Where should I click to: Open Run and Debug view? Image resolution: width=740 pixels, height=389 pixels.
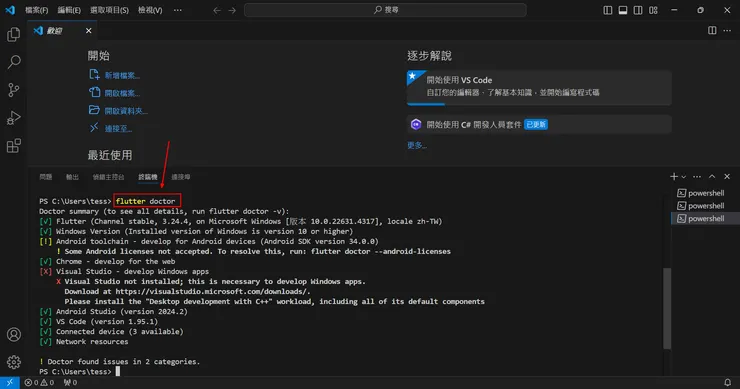[14, 118]
